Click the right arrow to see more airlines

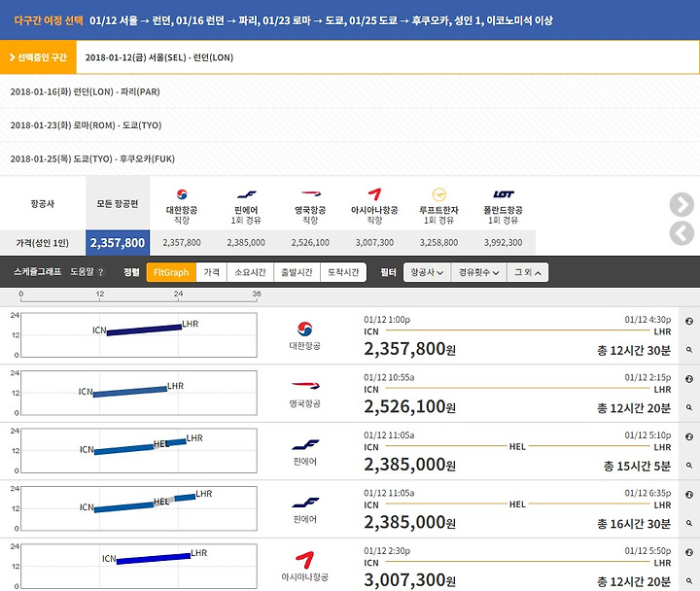tap(682, 204)
